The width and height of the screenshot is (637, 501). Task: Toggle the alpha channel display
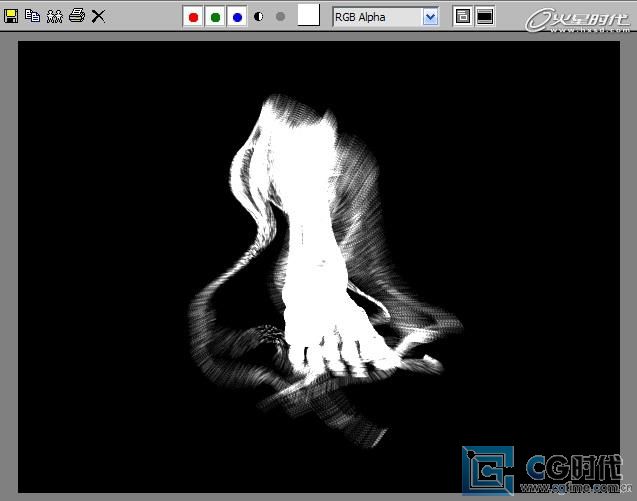[x=258, y=17]
